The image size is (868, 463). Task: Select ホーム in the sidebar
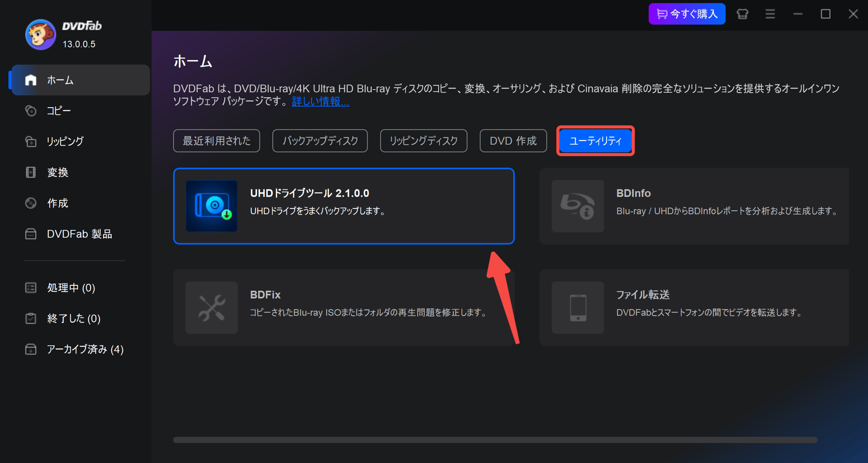tap(80, 80)
